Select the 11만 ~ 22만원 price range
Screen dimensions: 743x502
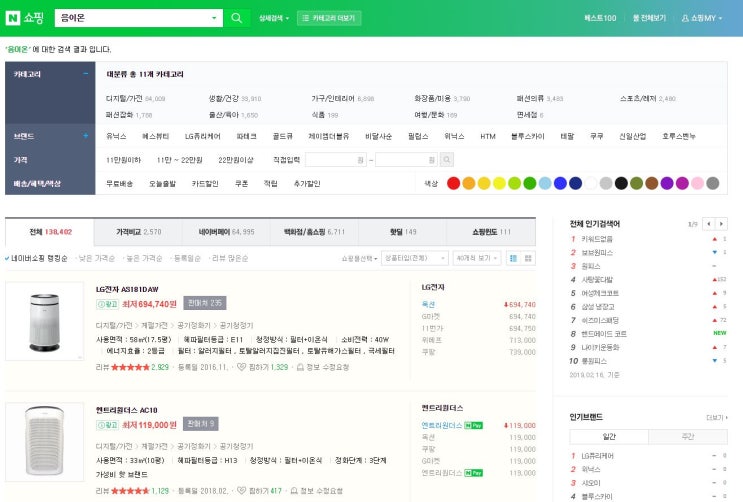(x=180, y=160)
